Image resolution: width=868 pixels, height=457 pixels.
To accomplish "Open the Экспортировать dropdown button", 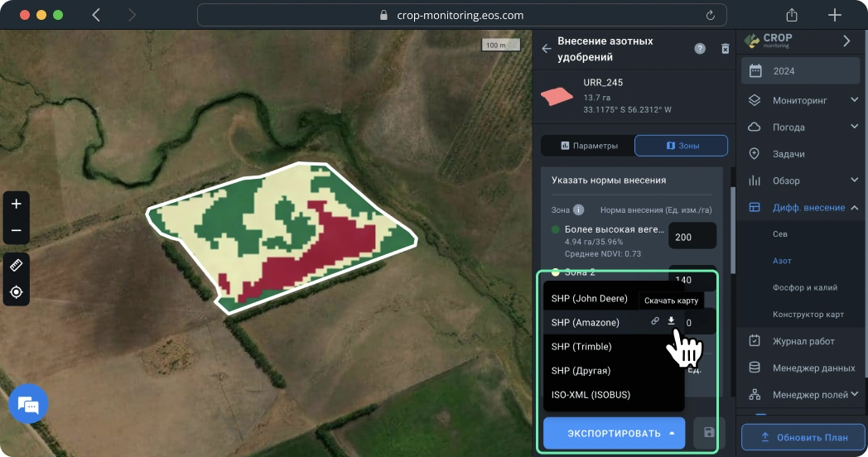I will pyautogui.click(x=614, y=433).
